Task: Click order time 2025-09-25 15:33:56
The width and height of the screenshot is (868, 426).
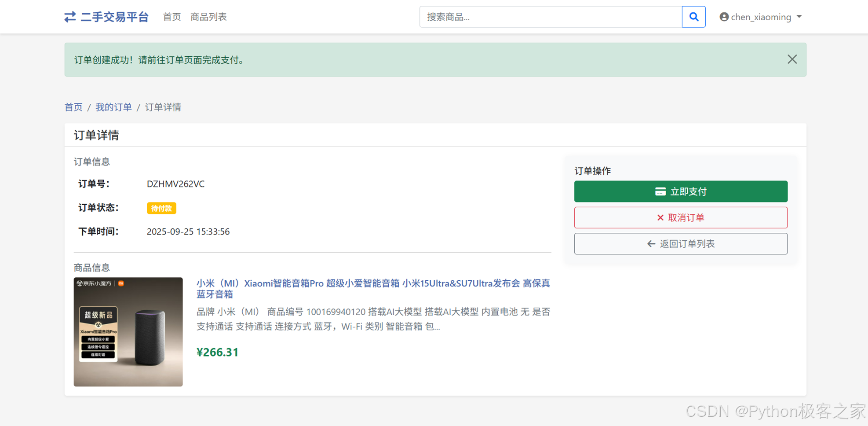Action: tap(188, 231)
